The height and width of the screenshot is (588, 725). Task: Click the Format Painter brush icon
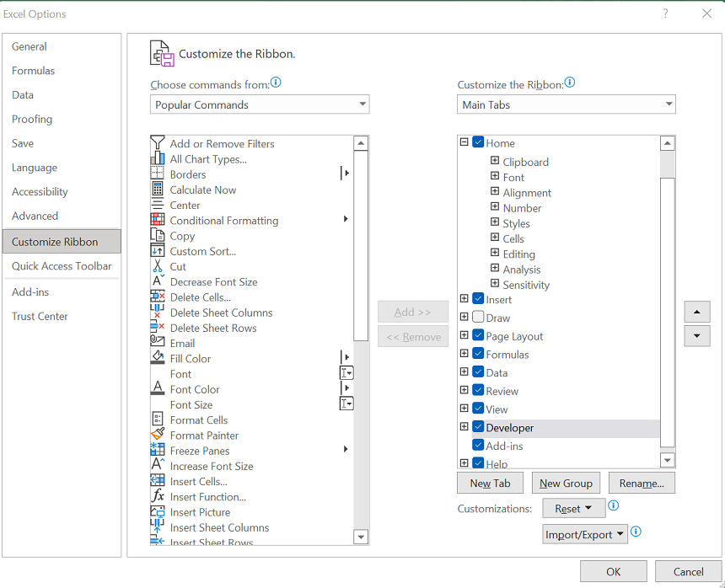pyautogui.click(x=157, y=435)
